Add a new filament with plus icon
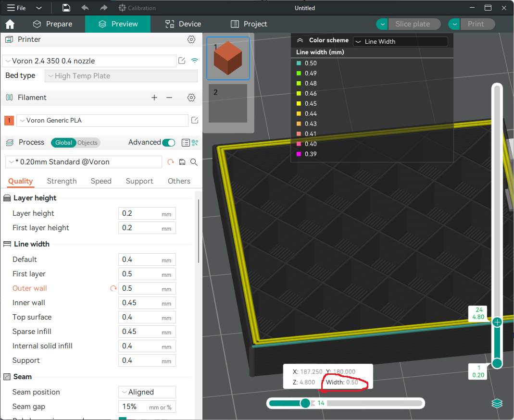The width and height of the screenshot is (514, 420). click(x=154, y=98)
